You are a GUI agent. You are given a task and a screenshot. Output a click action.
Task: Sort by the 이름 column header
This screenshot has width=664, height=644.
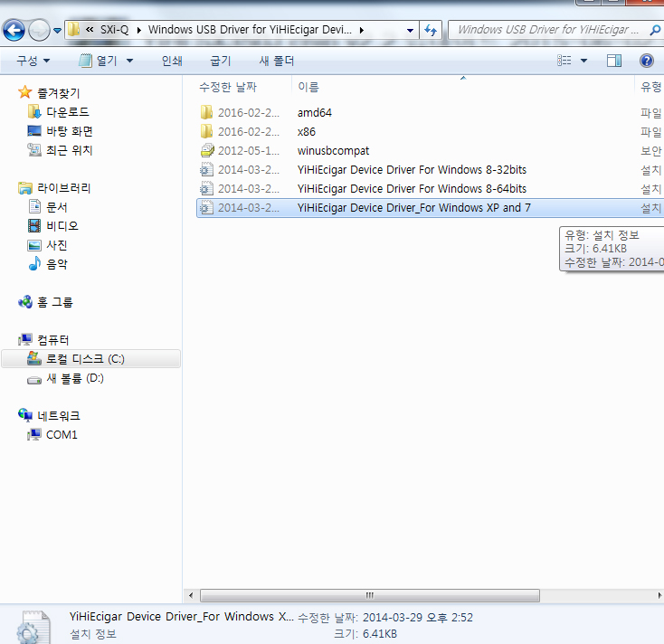(x=308, y=87)
